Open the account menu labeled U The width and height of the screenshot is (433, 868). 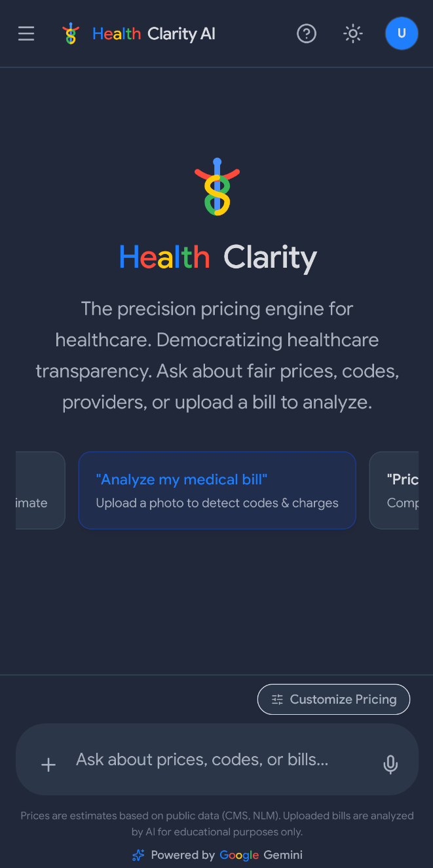[x=402, y=33]
